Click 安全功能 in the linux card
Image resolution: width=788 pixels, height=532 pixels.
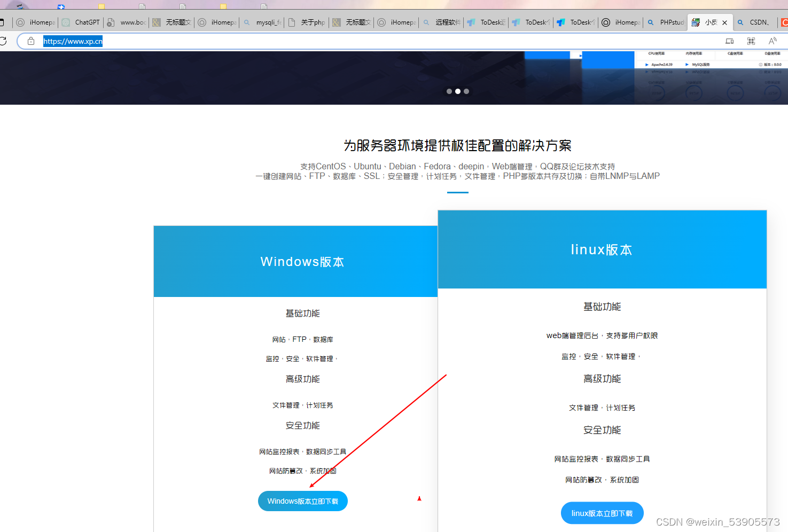tap(602, 430)
